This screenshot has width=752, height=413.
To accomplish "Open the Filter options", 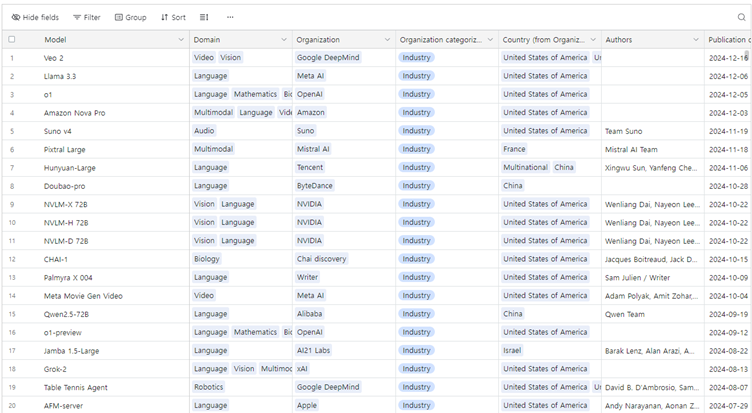I will coord(87,17).
